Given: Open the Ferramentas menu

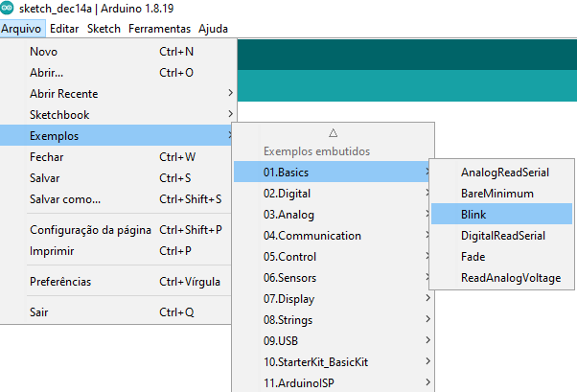Looking at the screenshot, I should click(x=159, y=29).
